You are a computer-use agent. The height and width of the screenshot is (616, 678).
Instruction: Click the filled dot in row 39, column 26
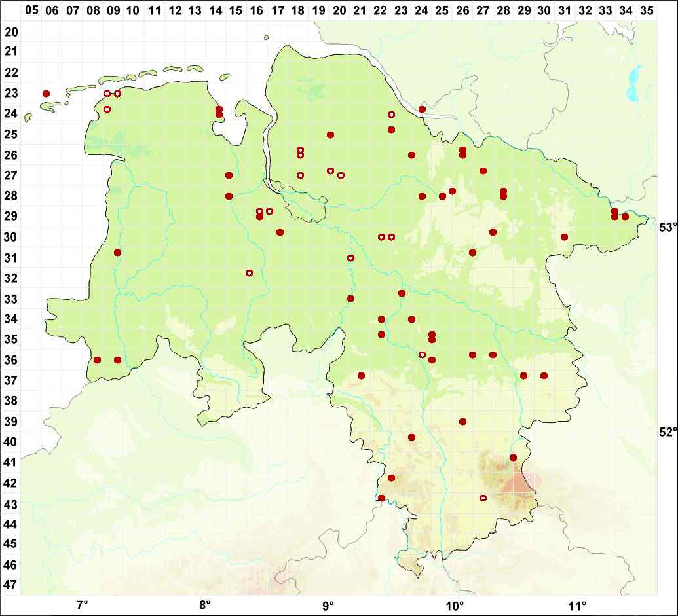point(462,422)
